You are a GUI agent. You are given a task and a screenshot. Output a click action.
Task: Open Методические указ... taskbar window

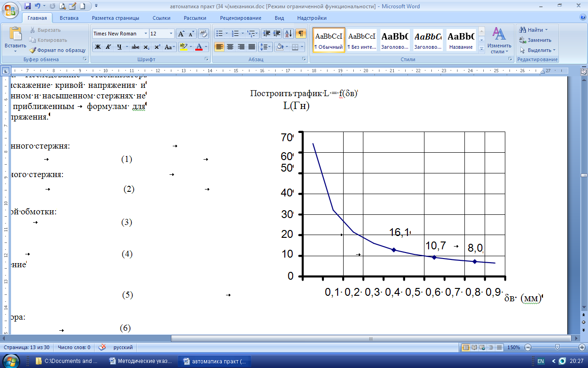[141, 361]
